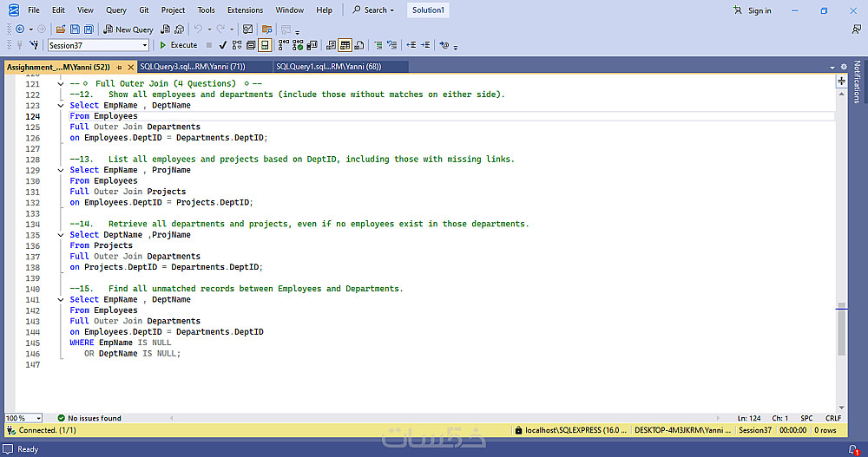Collapse the region at line 121
This screenshot has width=868, height=457.
click(61, 83)
